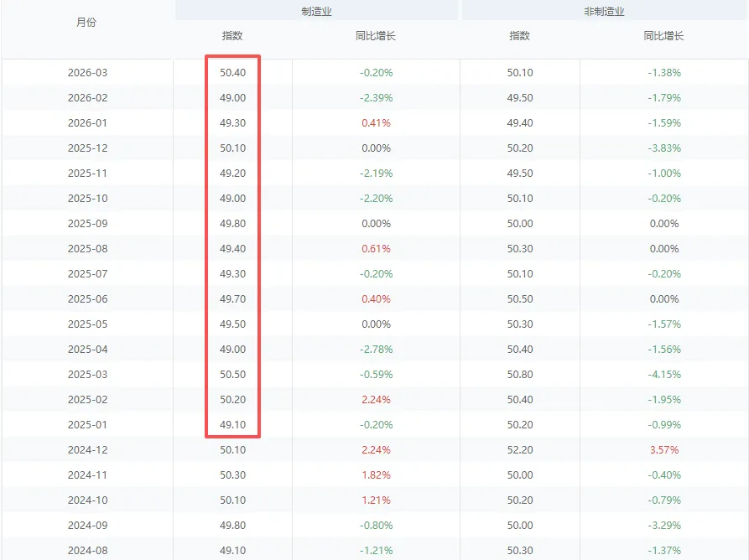Select the 2026-02 month cell
The width and height of the screenshot is (749, 560).
point(87,98)
